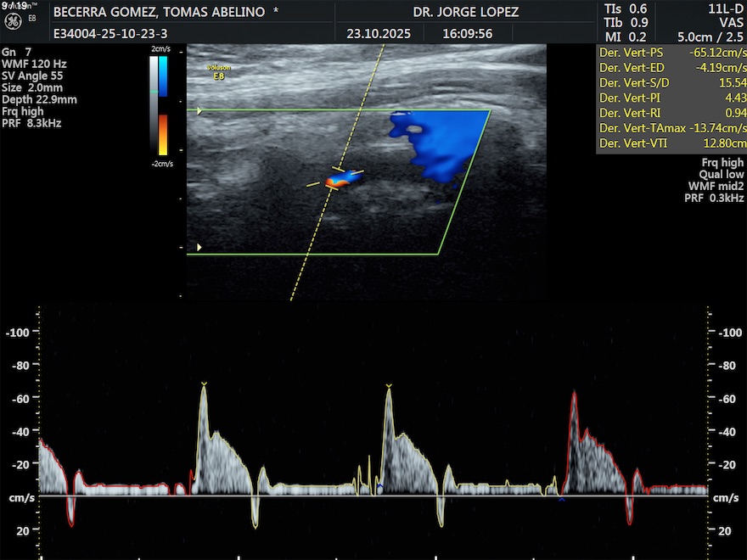
Task: Click the first peak systolic caliper marker
Action: (204, 385)
